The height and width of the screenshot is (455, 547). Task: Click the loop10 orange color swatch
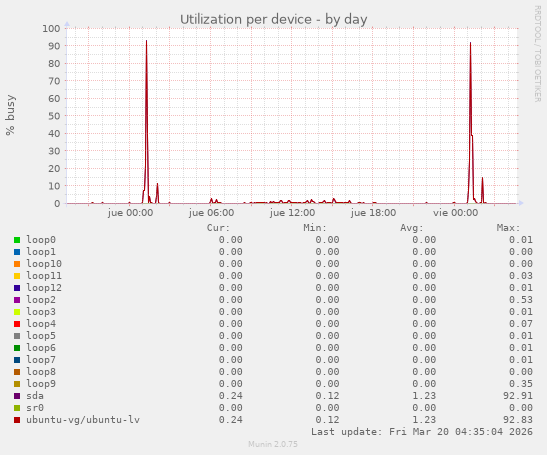point(17,264)
